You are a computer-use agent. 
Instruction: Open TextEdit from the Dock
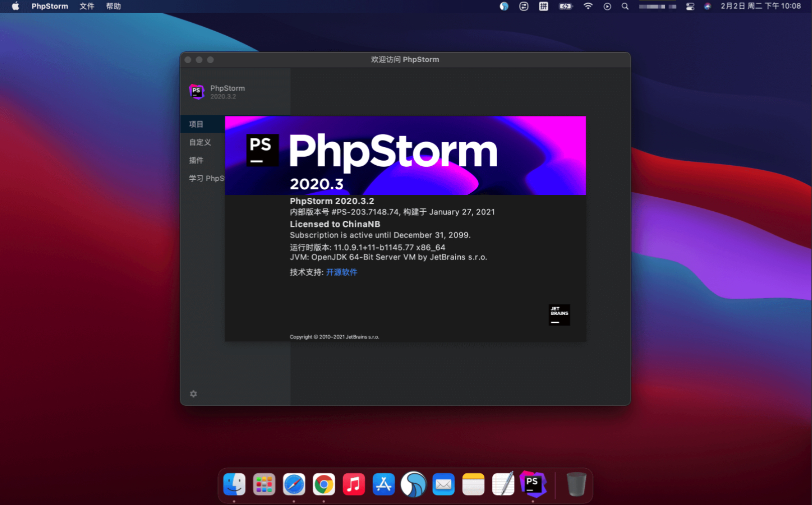[503, 484]
